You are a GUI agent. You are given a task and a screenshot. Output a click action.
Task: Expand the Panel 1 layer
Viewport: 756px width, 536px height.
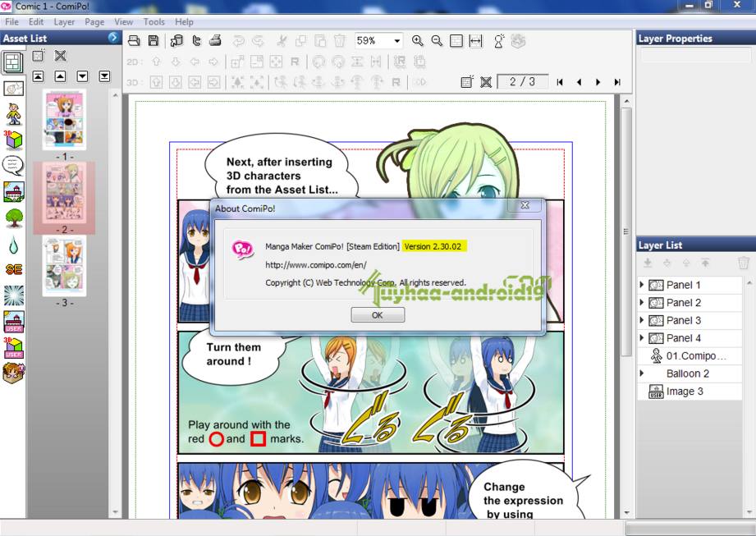642,285
